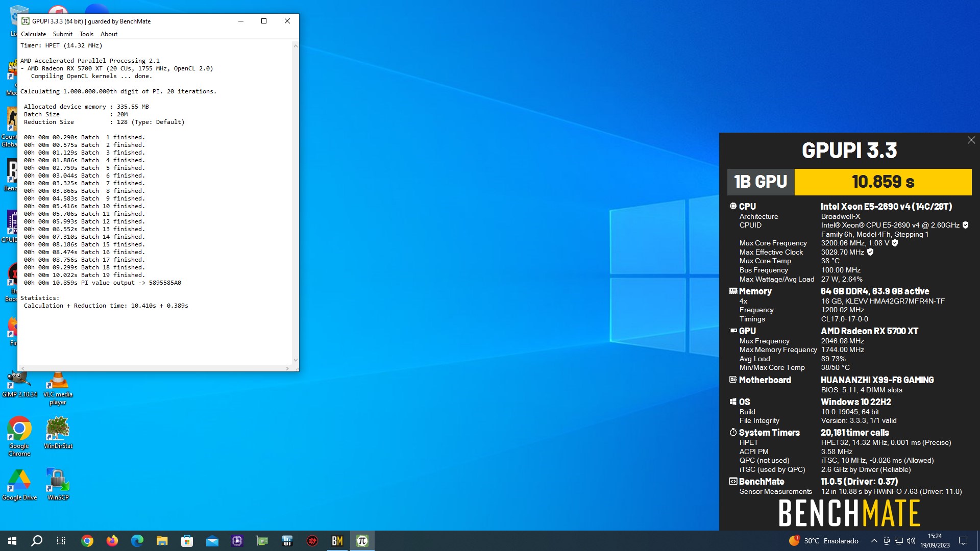Click the BENCHMATE logo at panel bottom
Image resolution: width=980 pixels, height=551 pixels.
(x=849, y=513)
